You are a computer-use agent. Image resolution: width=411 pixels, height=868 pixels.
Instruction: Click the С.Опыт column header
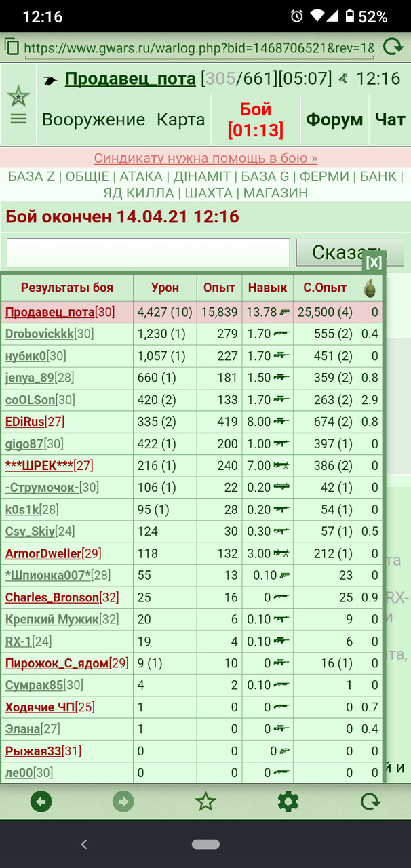[x=325, y=288]
